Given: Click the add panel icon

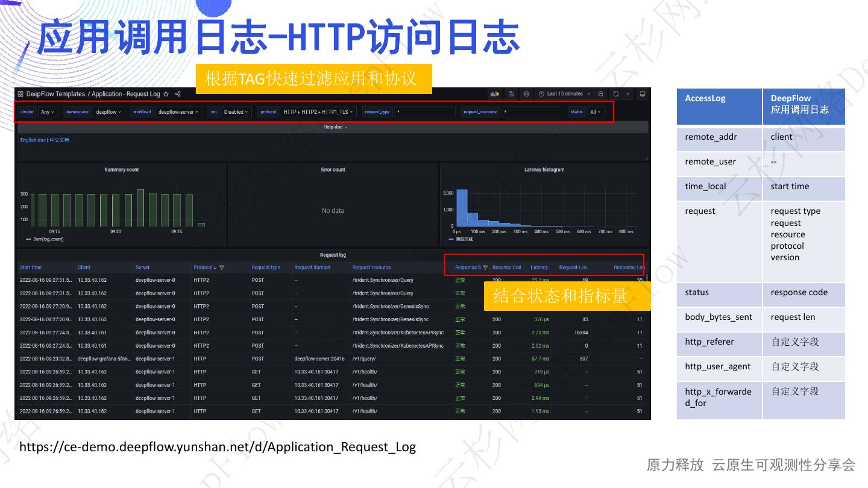Looking at the screenshot, I should (495, 94).
